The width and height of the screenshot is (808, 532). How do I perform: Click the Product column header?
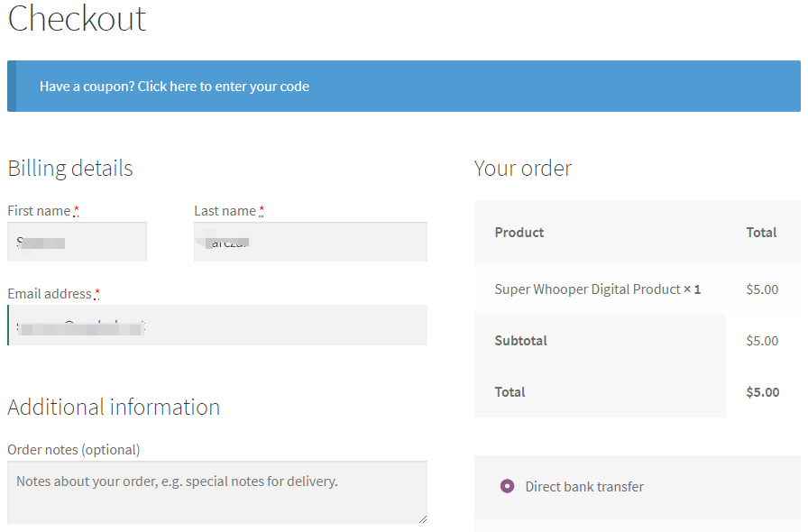tap(519, 233)
